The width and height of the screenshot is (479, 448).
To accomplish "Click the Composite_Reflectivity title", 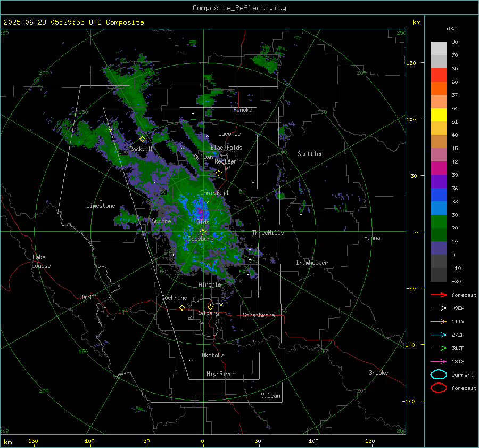I will tap(240, 8).
